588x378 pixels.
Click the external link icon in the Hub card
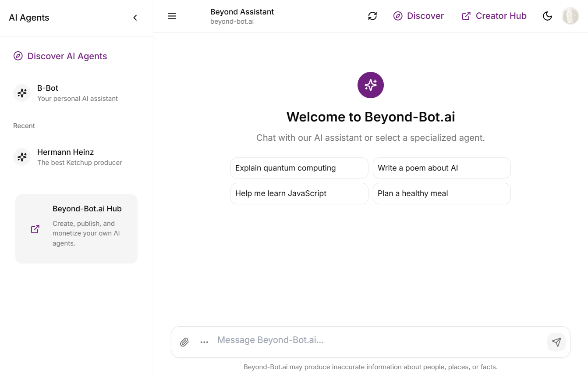coord(35,229)
